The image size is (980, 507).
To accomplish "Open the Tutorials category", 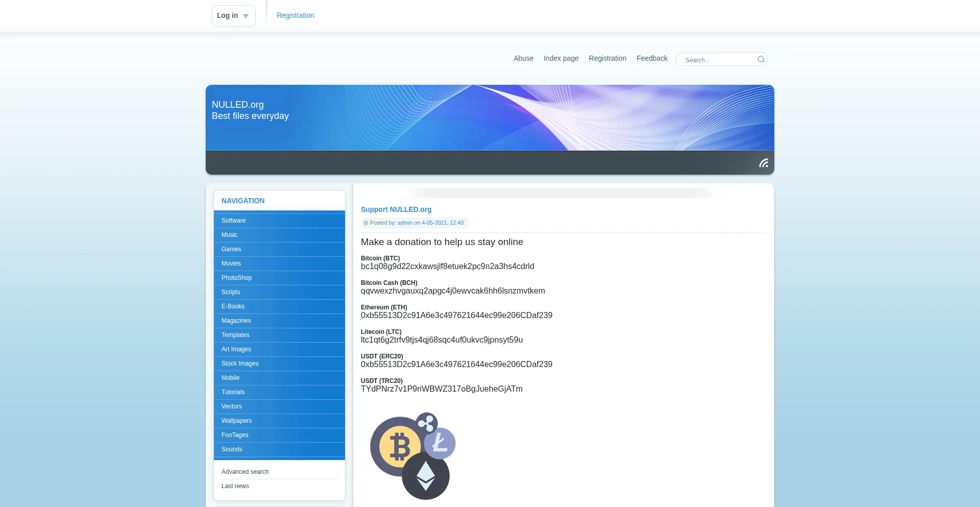I will point(279,392).
